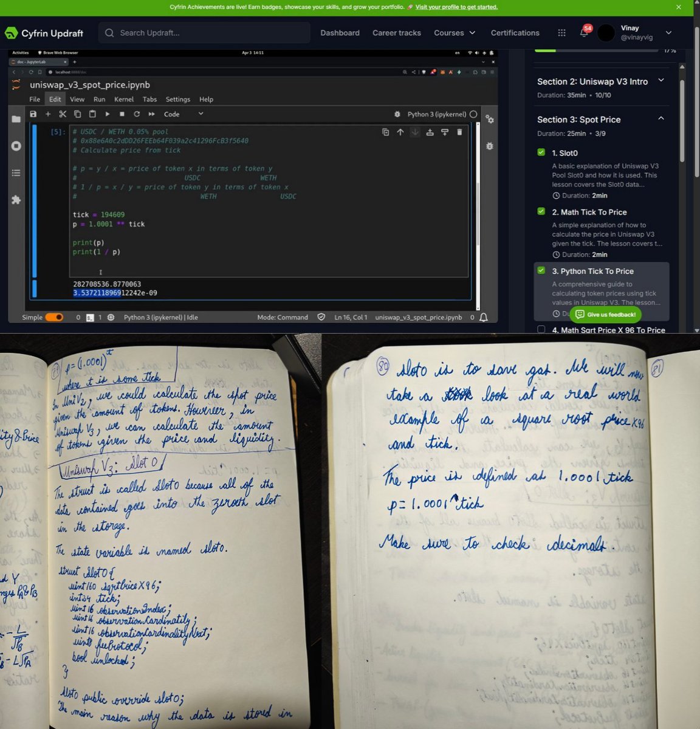Duplicate the cell using the cell toolbar copy icon
The height and width of the screenshot is (729, 700).
coord(385,132)
